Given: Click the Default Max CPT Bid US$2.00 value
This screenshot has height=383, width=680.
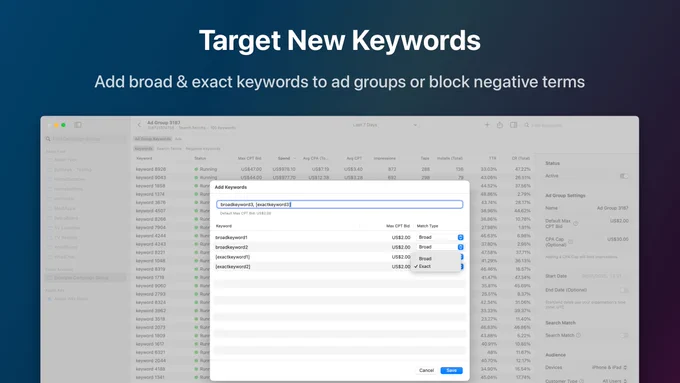Looking at the screenshot, I should coord(619,221).
